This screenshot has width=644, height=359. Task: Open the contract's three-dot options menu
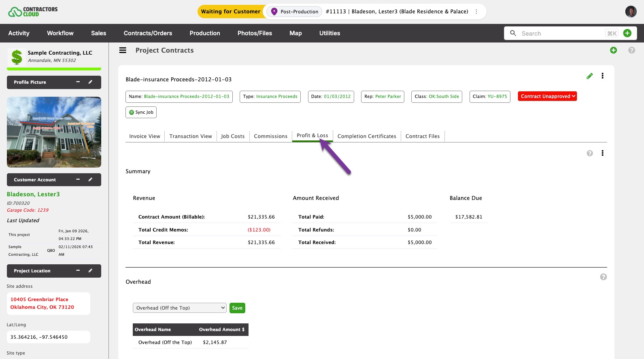602,76
